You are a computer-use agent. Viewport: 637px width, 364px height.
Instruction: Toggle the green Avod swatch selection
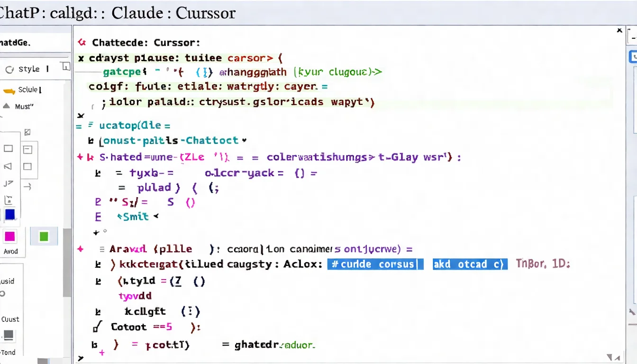pyautogui.click(x=44, y=236)
